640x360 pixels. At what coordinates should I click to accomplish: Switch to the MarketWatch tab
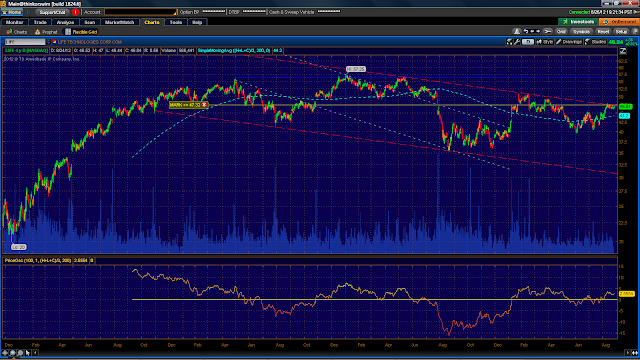[120, 22]
